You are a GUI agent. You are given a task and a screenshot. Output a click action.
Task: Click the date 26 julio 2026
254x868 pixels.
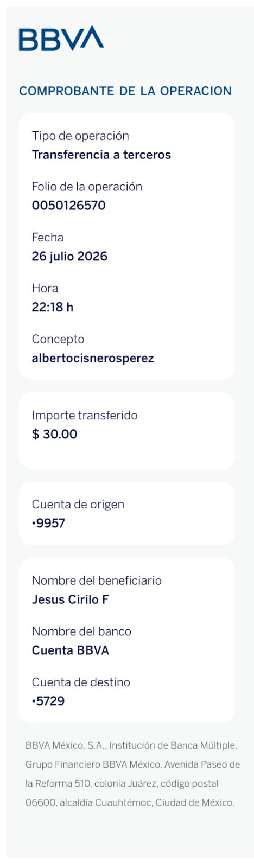(69, 257)
